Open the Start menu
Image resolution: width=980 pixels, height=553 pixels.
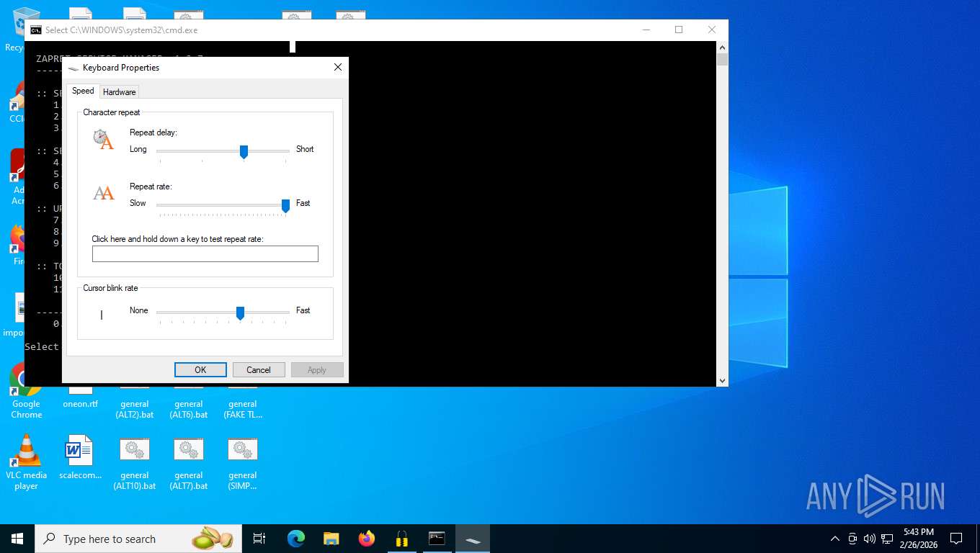click(x=17, y=539)
